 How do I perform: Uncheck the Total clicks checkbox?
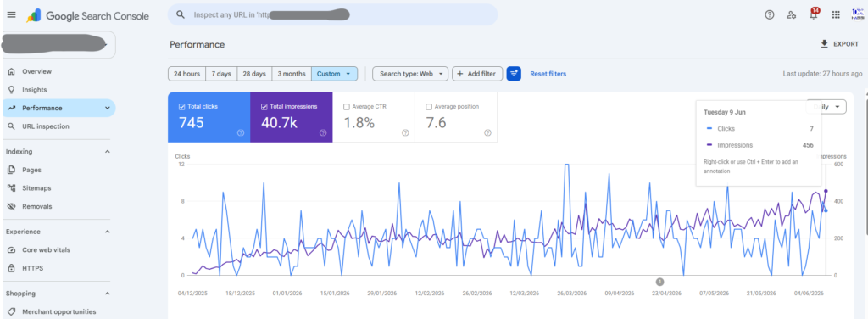coord(182,106)
